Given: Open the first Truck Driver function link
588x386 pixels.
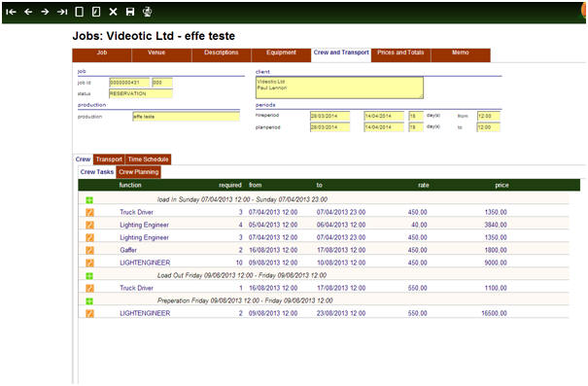Looking at the screenshot, I should click(x=136, y=212).
